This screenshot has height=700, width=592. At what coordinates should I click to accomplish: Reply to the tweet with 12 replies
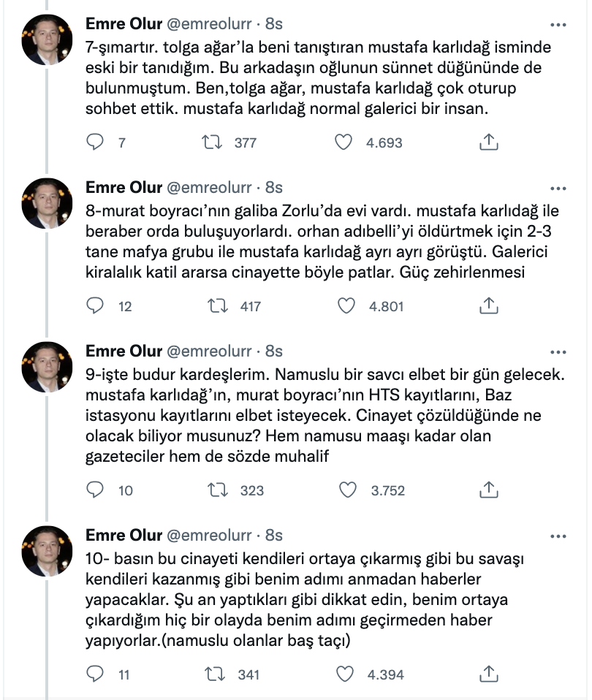95,306
